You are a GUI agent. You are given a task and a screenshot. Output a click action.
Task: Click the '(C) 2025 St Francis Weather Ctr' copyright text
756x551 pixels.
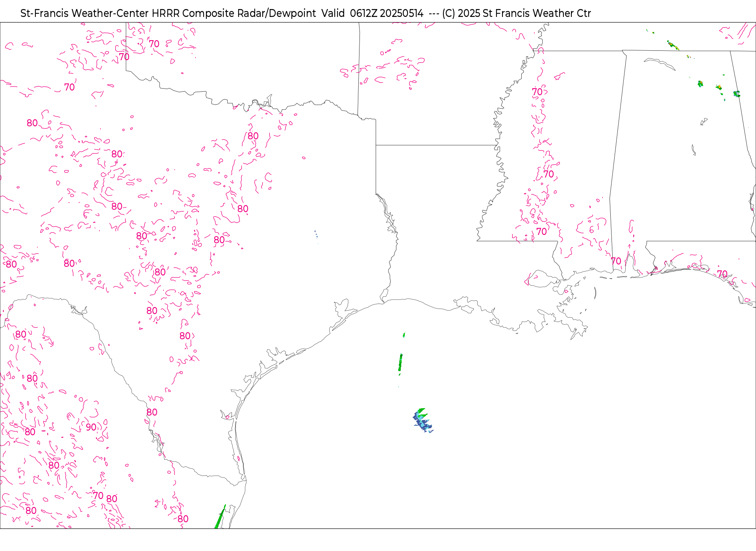point(517,13)
